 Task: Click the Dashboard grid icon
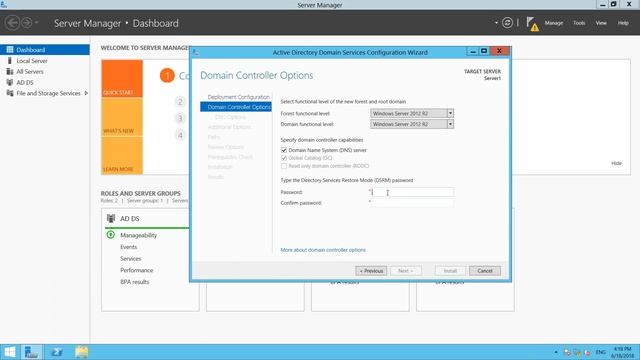(x=10, y=50)
